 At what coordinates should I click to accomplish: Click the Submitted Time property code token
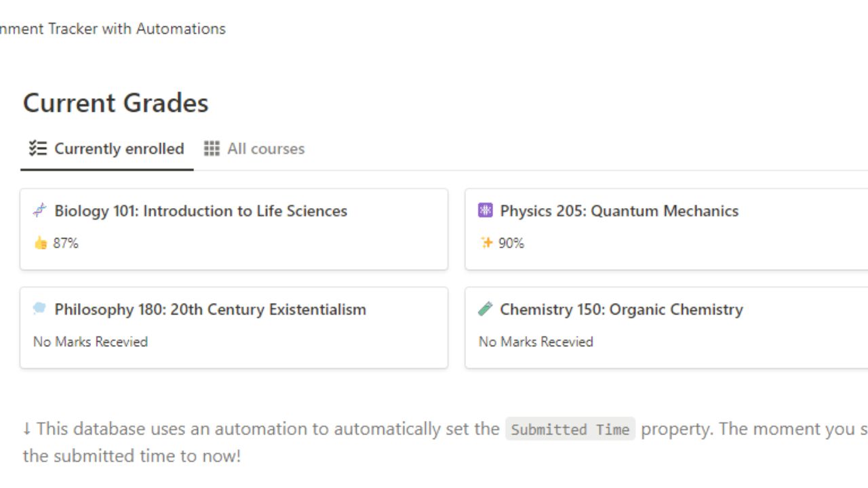point(570,429)
